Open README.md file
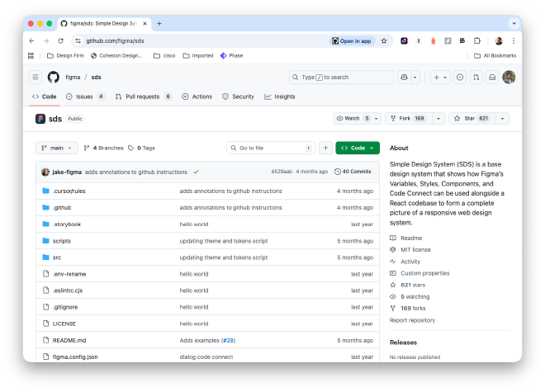This screenshot has width=545, height=392. pos(69,341)
